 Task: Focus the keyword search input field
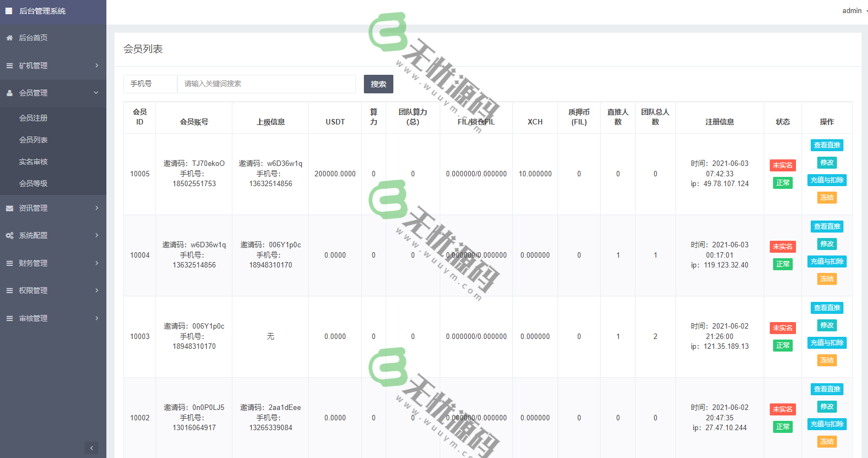[266, 84]
